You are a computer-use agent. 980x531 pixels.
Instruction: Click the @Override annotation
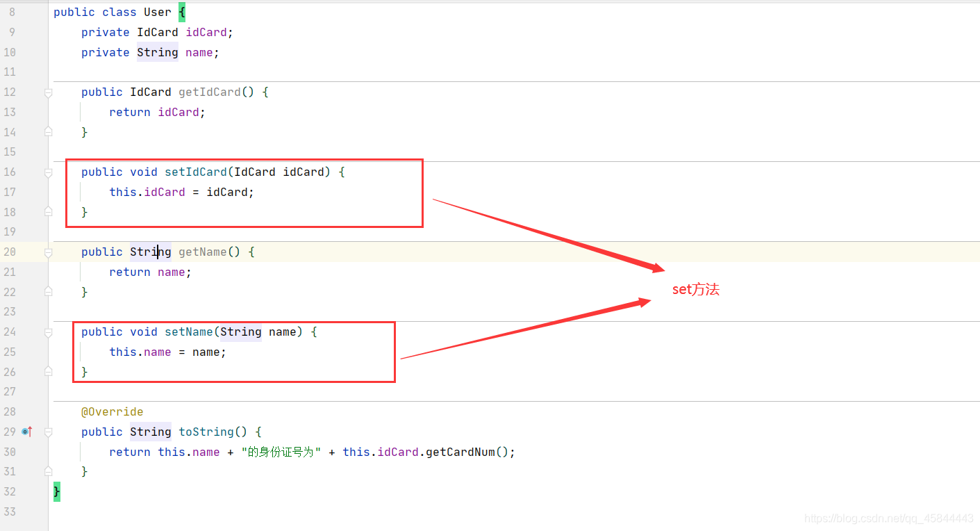[x=113, y=412]
